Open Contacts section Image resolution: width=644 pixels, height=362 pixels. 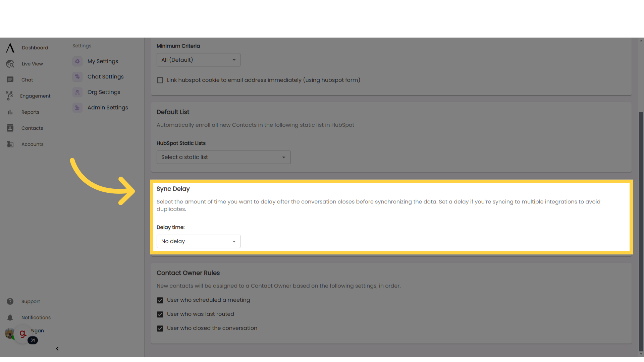32,128
